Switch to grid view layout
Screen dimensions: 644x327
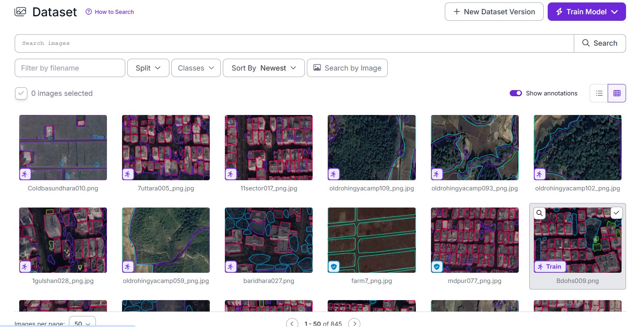[x=617, y=93]
